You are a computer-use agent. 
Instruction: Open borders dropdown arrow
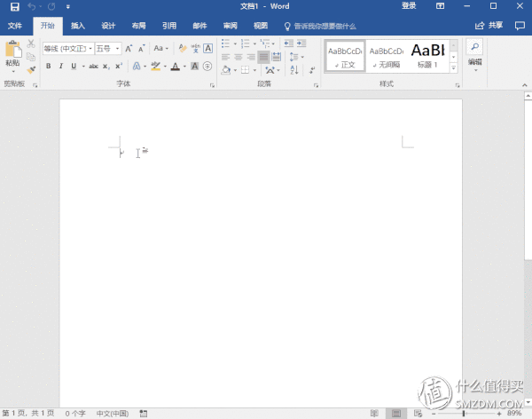pyautogui.click(x=254, y=70)
